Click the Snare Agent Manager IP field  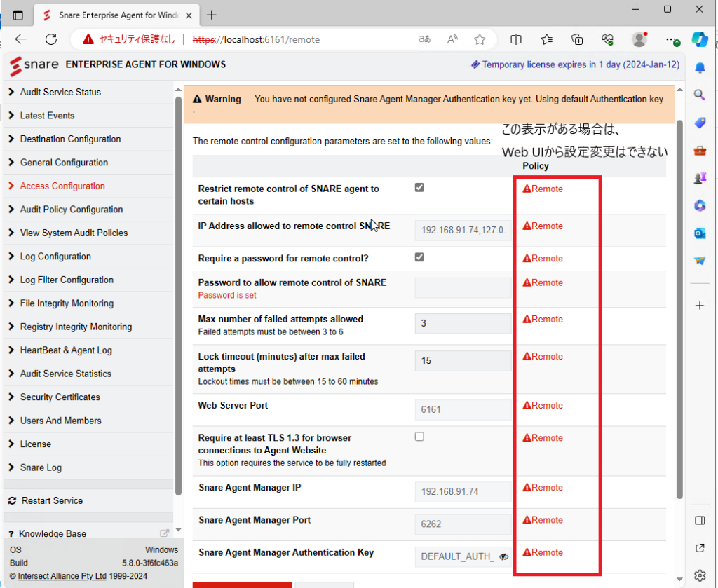(463, 491)
